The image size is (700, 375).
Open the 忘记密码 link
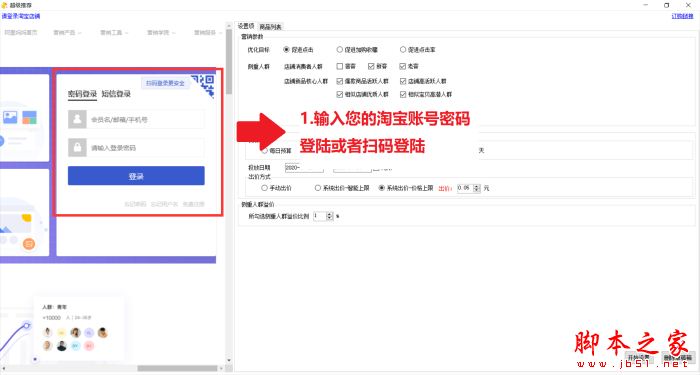click(135, 204)
